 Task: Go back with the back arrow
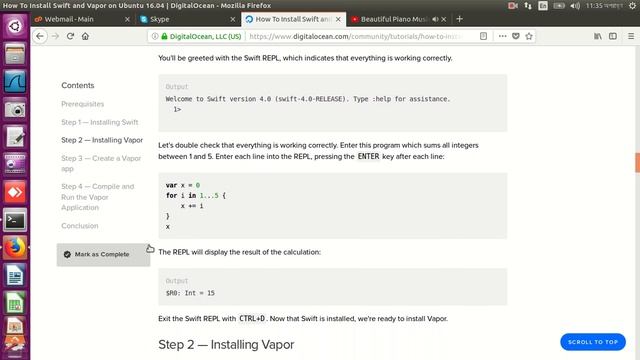click(x=40, y=36)
